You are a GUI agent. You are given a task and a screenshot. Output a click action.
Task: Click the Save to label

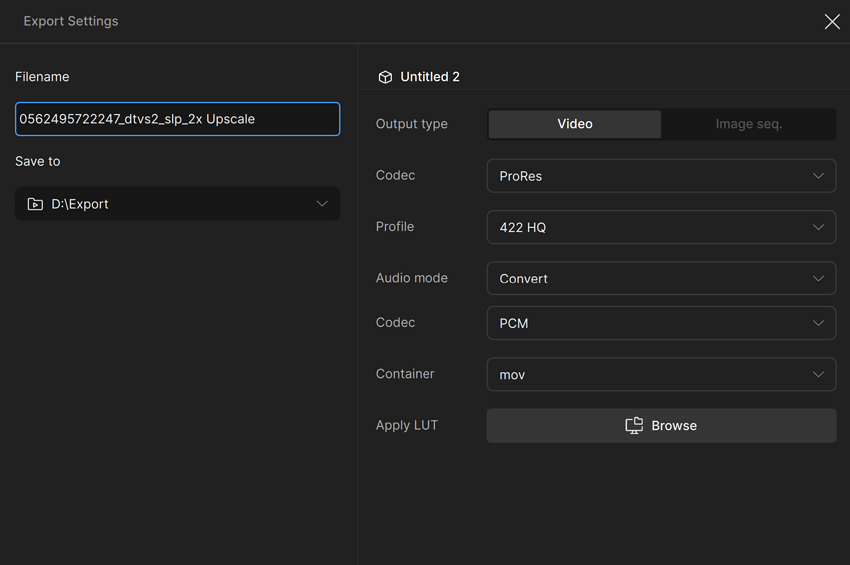click(37, 162)
